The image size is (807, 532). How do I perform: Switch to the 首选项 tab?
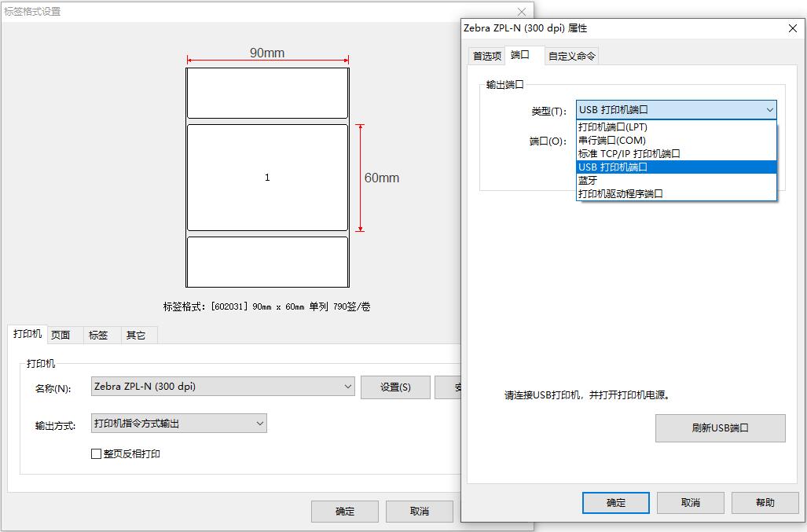(x=486, y=56)
